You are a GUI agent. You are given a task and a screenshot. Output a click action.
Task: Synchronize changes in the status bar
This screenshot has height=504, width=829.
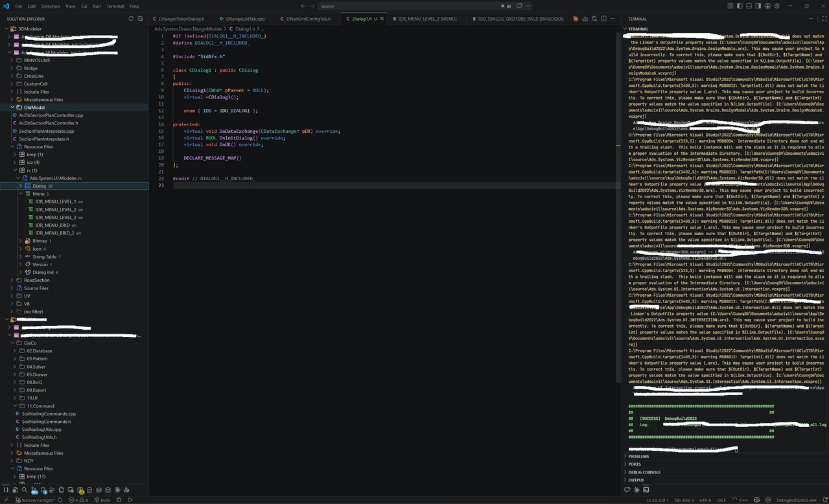[x=60, y=500]
